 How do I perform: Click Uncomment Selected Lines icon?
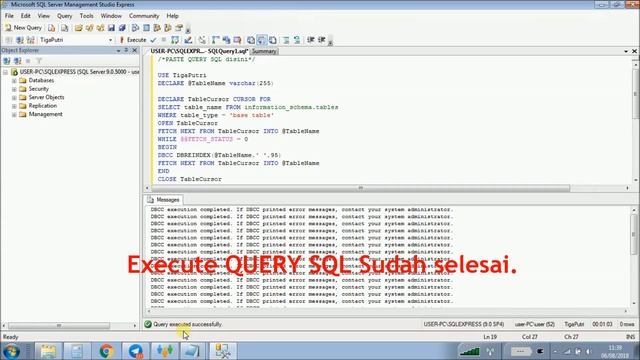pos(297,40)
